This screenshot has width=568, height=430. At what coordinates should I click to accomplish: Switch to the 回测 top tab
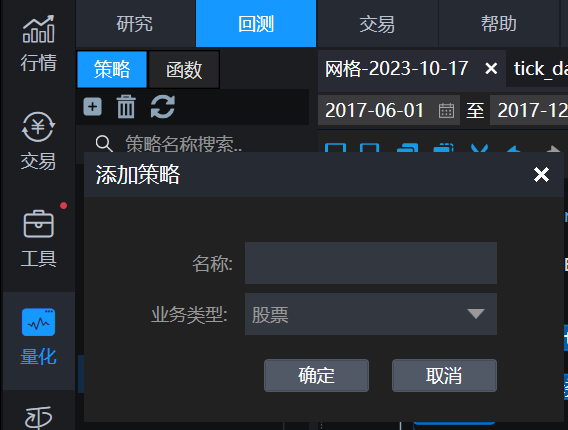coord(256,24)
